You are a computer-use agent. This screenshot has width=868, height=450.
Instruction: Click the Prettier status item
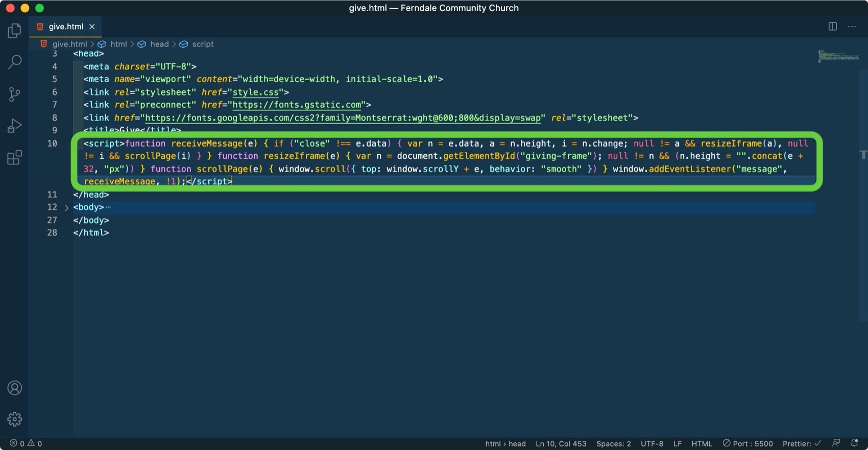click(x=802, y=443)
